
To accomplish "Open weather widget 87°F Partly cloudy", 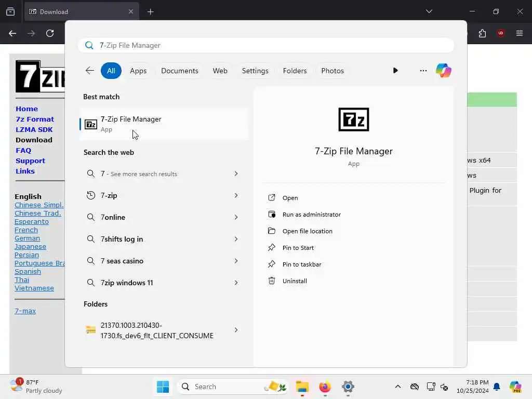I will pos(36,387).
